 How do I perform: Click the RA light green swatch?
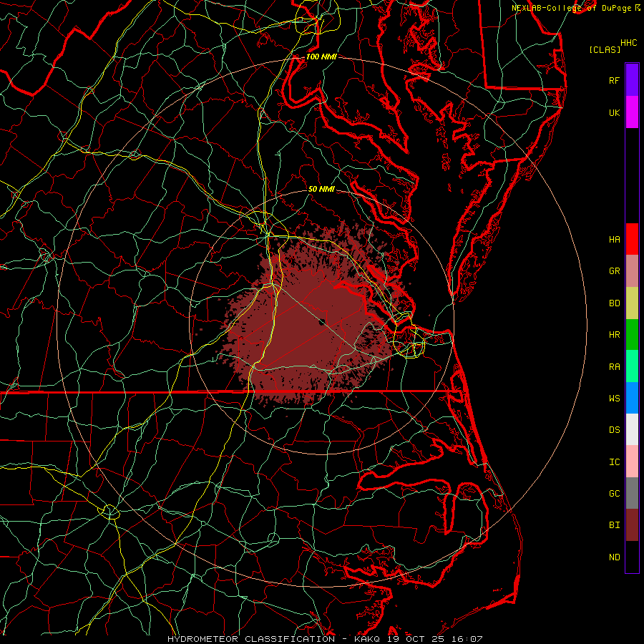632,366
